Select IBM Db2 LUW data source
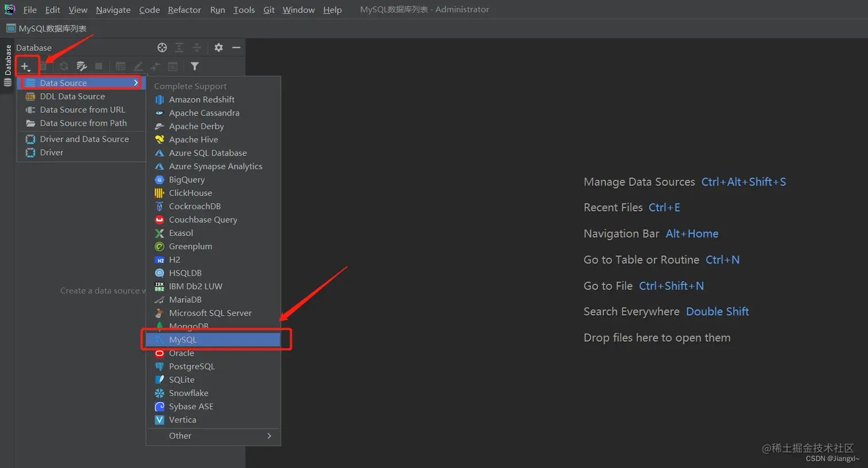868x468 pixels. tap(213, 286)
